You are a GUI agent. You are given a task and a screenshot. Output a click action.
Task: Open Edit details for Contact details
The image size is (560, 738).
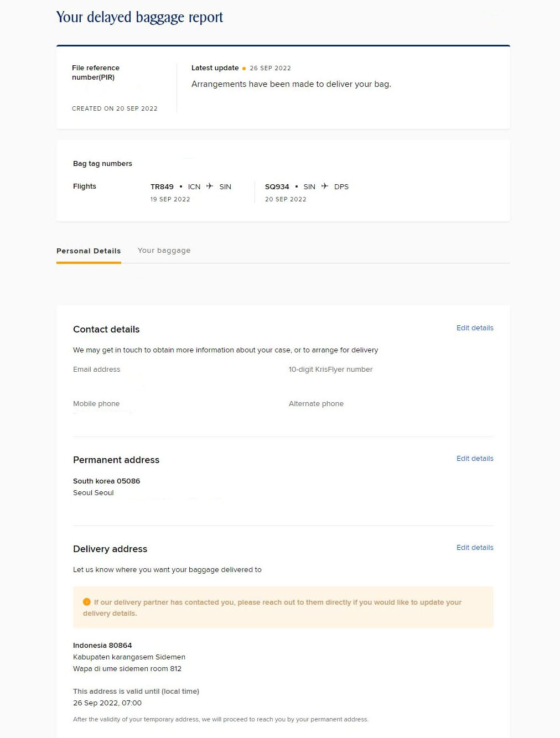pyautogui.click(x=474, y=328)
